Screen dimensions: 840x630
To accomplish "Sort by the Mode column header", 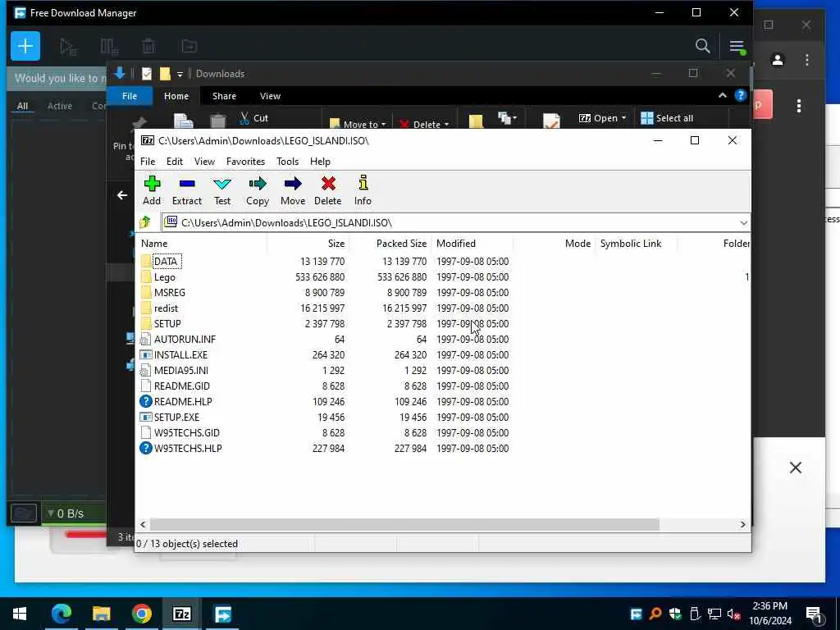I will point(554,243).
